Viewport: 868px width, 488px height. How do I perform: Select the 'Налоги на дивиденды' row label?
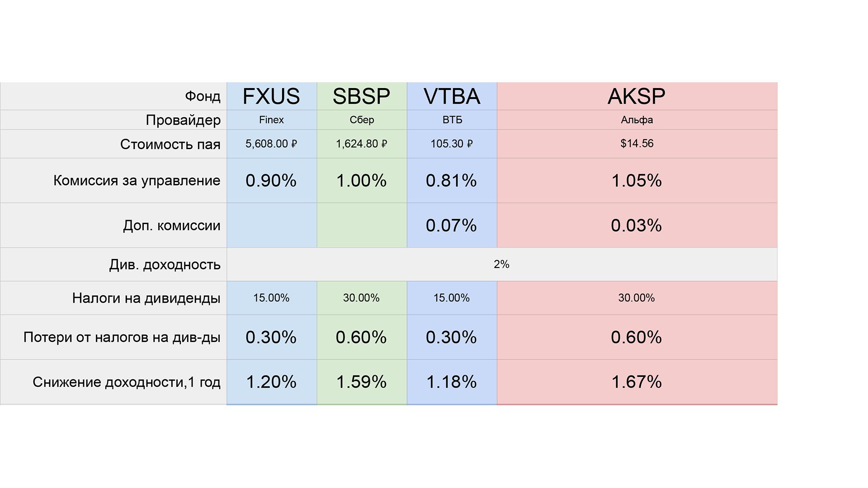coord(146,298)
